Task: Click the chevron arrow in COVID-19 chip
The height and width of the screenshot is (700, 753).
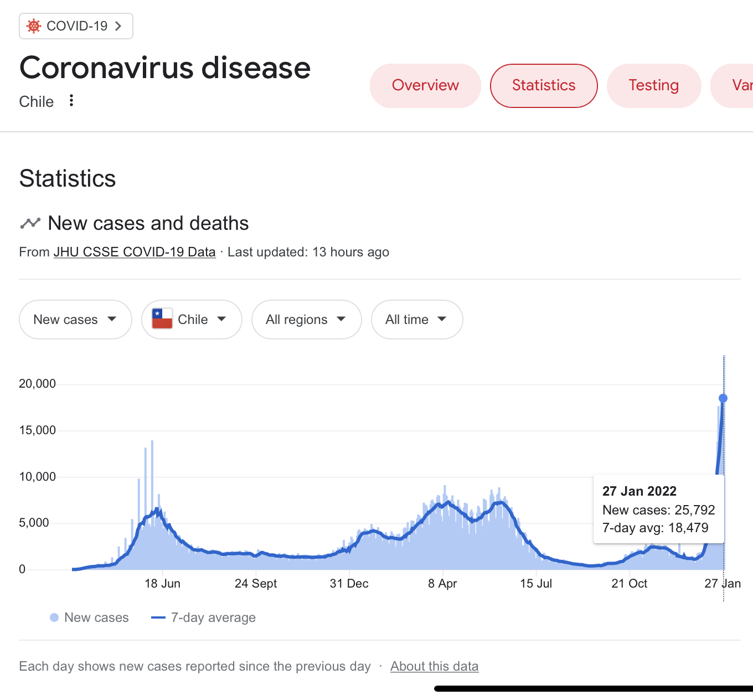Action: 118,26
